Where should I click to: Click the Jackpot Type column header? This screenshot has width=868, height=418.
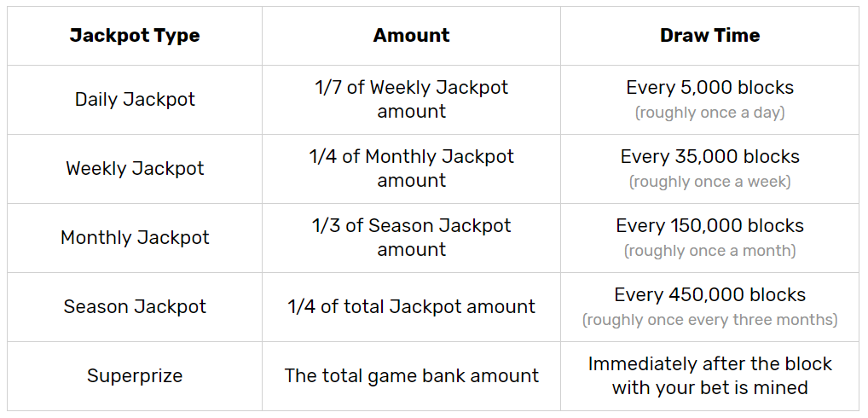tap(135, 36)
